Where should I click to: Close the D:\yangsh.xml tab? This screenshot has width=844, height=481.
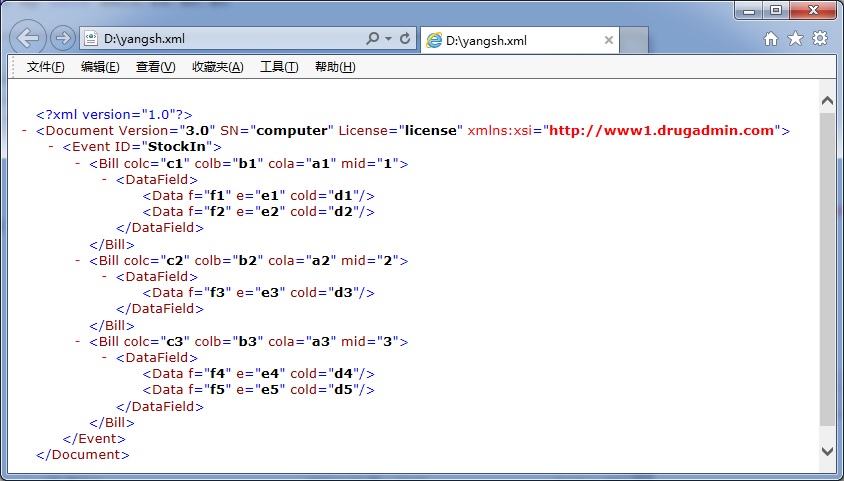pyautogui.click(x=609, y=40)
